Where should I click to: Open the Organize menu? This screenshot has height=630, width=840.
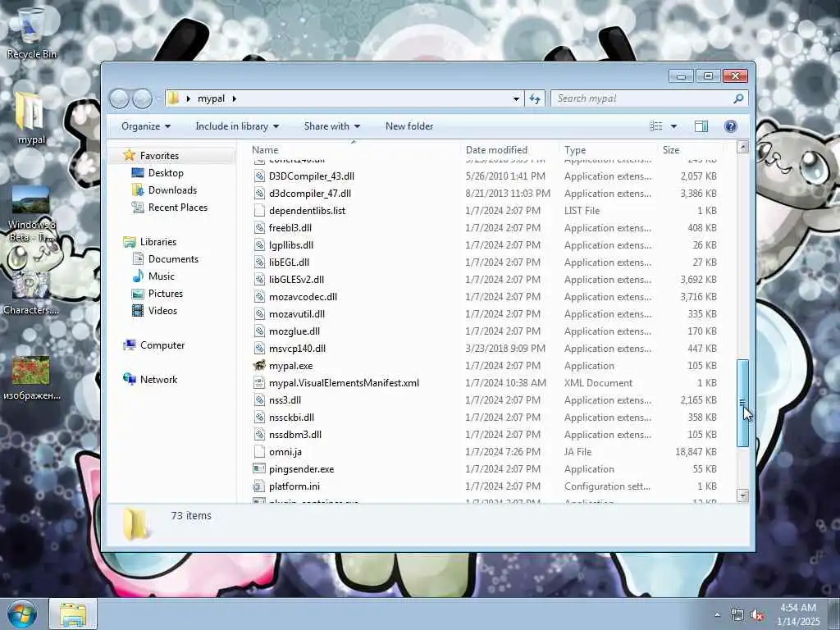point(146,126)
